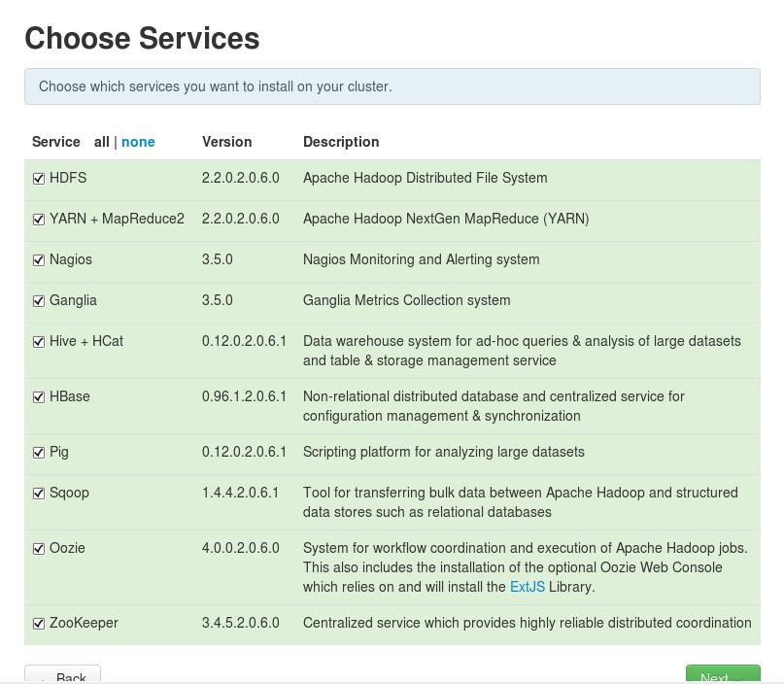
Task: Toggle the YARN + MapReduce2 checkbox
Action: tap(39, 219)
